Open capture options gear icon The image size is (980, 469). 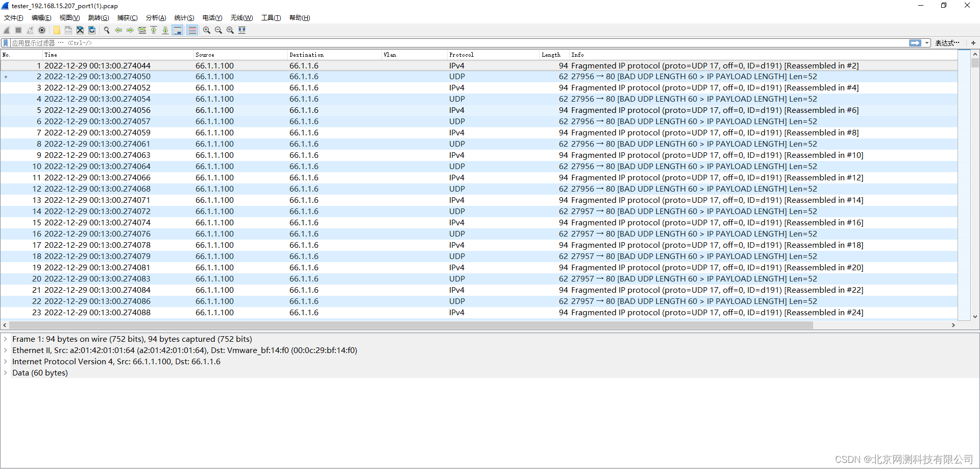pyautogui.click(x=42, y=30)
